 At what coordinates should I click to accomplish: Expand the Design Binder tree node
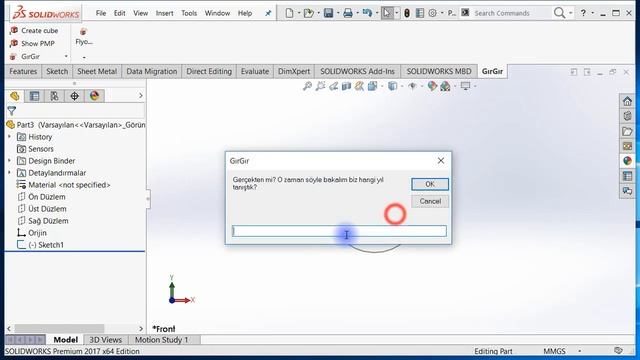pos(9,161)
